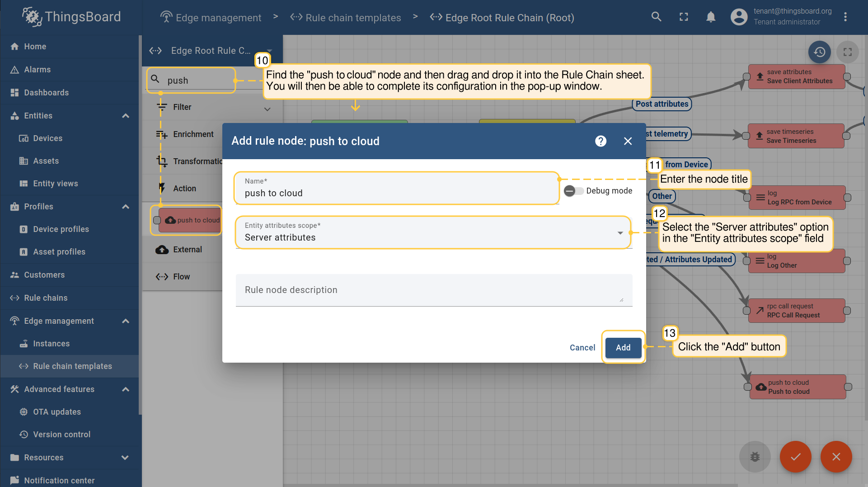Open Rule chains from the sidebar
Image resolution: width=868 pixels, height=487 pixels.
coord(46,298)
